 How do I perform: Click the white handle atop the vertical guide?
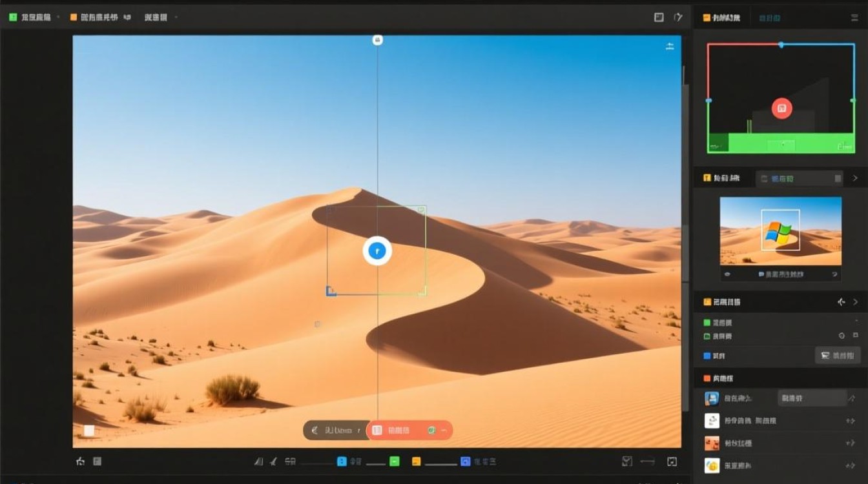(378, 40)
